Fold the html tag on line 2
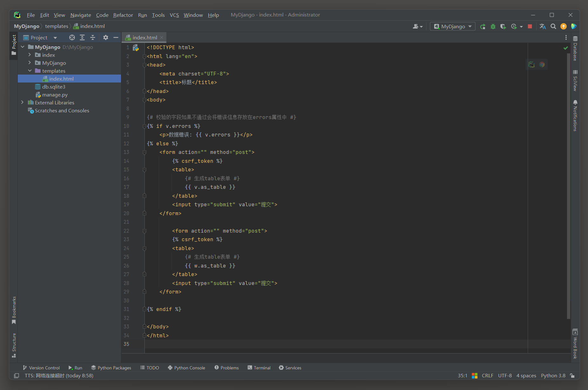The width and height of the screenshot is (588, 390). pyautogui.click(x=144, y=56)
